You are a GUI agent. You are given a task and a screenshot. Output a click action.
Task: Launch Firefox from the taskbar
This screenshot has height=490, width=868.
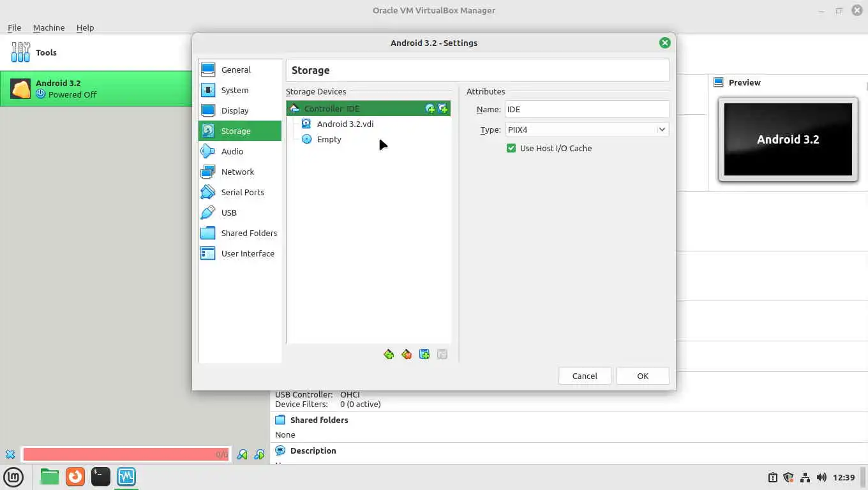tap(75, 477)
